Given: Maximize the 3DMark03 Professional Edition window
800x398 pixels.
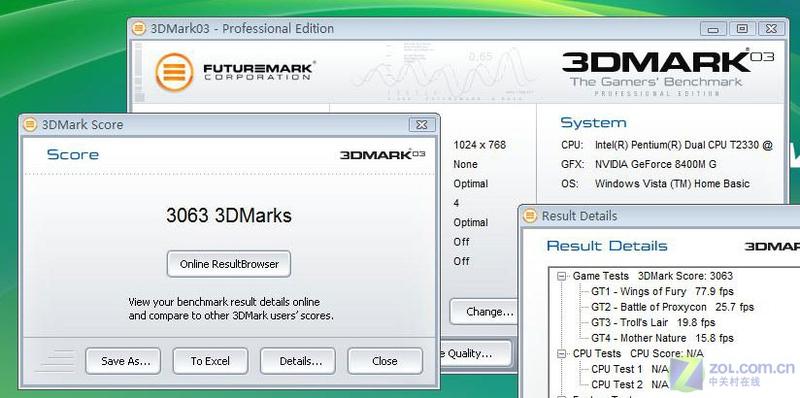Looking at the screenshot, I should pyautogui.click(x=742, y=29).
